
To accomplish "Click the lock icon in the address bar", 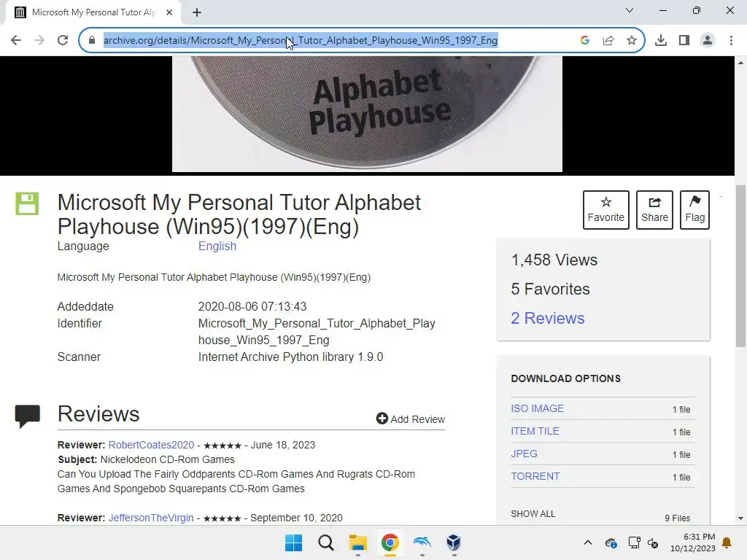I will pyautogui.click(x=92, y=40).
